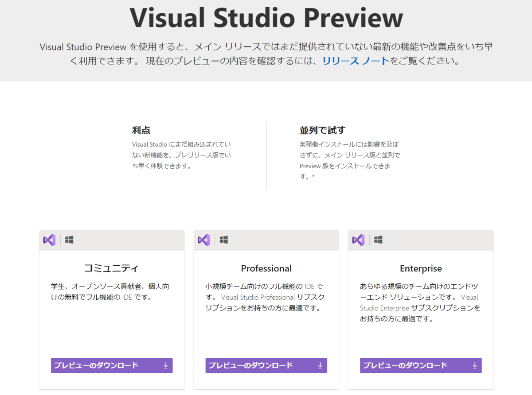Click the Visual Studio logo on the コミュニティ card
The image size is (532, 395).
[49, 240]
